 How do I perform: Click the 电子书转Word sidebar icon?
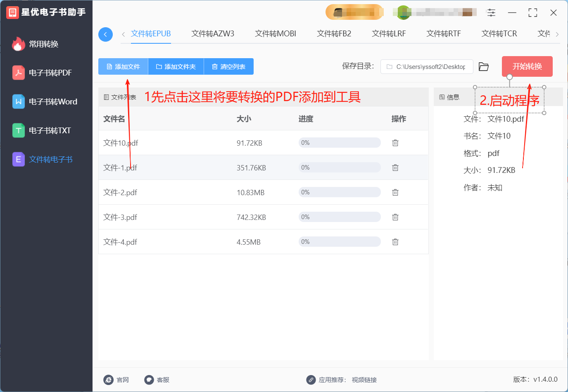point(18,102)
